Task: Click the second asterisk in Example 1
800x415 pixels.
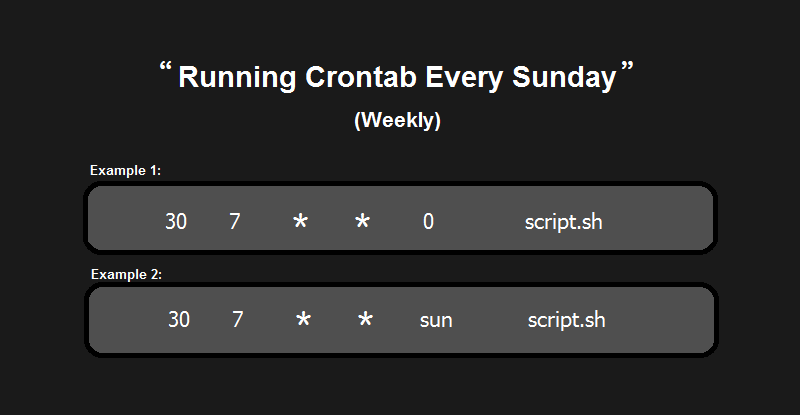Action: [x=362, y=221]
